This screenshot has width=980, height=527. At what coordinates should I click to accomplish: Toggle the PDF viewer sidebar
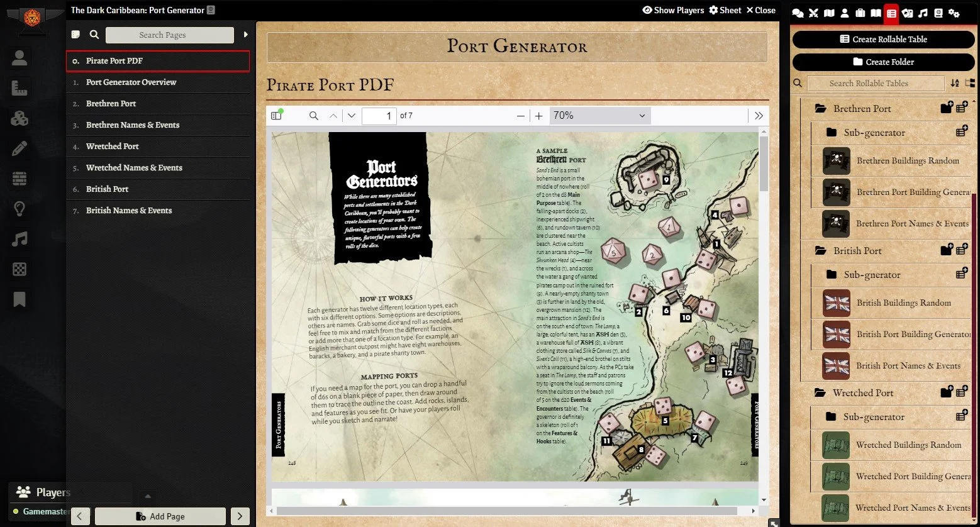[276, 116]
